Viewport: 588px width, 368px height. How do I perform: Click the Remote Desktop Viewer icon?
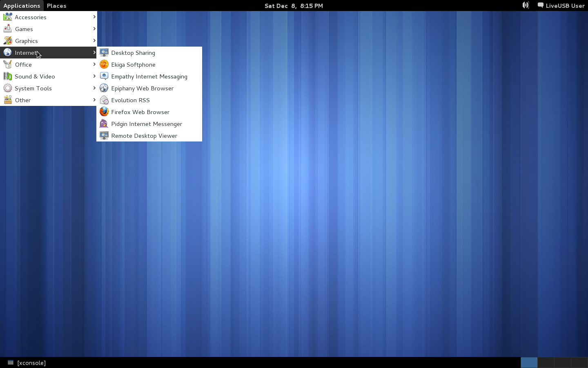pos(104,135)
